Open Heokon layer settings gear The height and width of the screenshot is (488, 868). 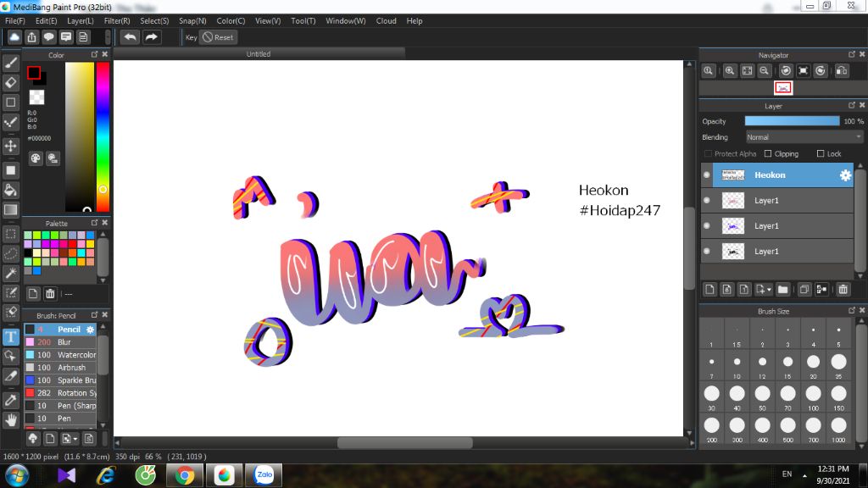tap(845, 175)
